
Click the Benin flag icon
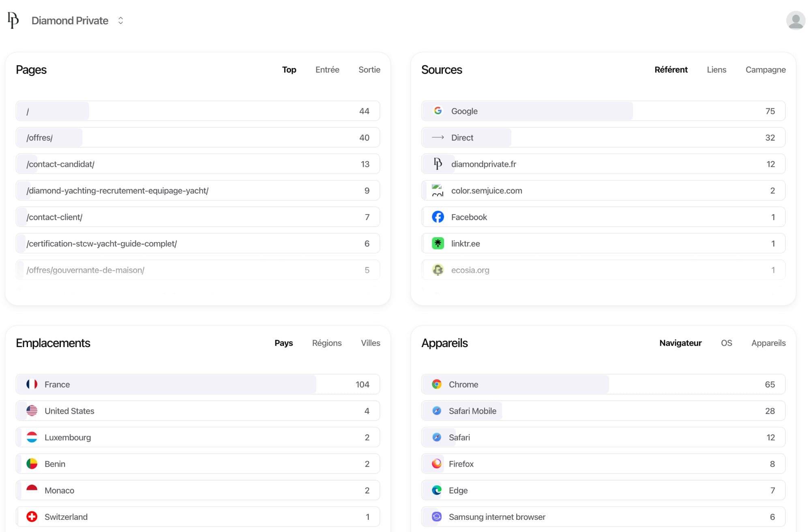(x=32, y=463)
